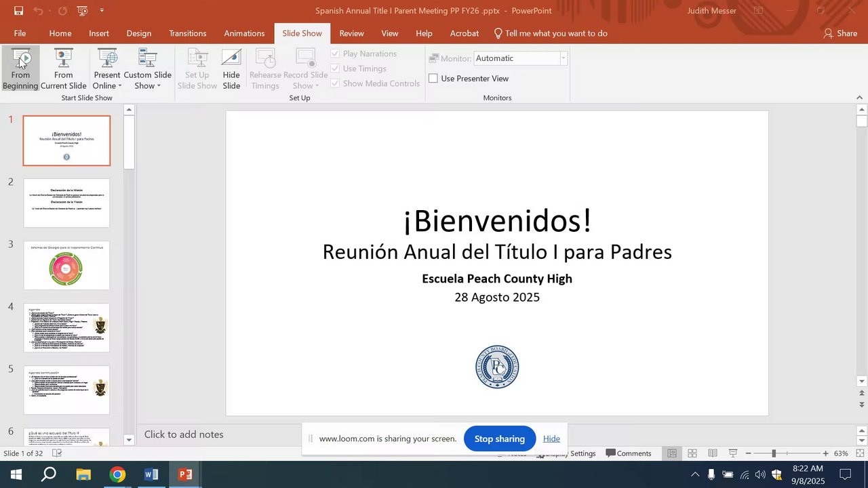The image size is (868, 488).
Task: Open Comments pane from the status bar
Action: coord(628,453)
